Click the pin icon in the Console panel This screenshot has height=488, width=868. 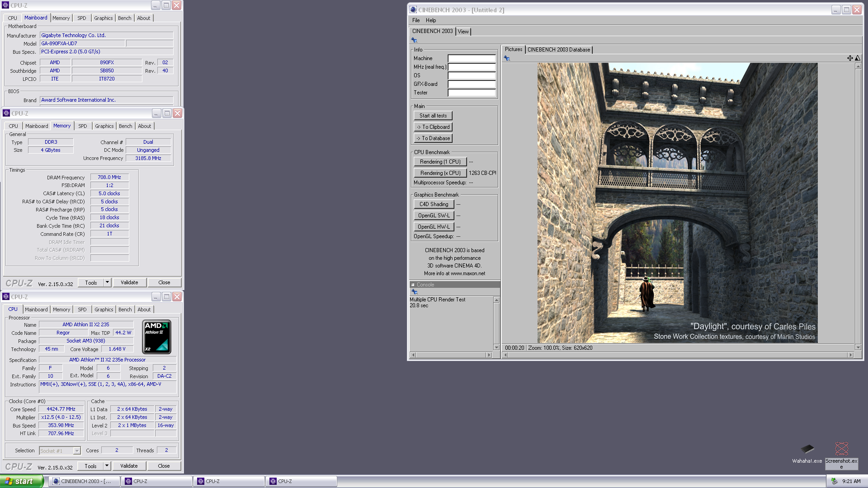414,292
